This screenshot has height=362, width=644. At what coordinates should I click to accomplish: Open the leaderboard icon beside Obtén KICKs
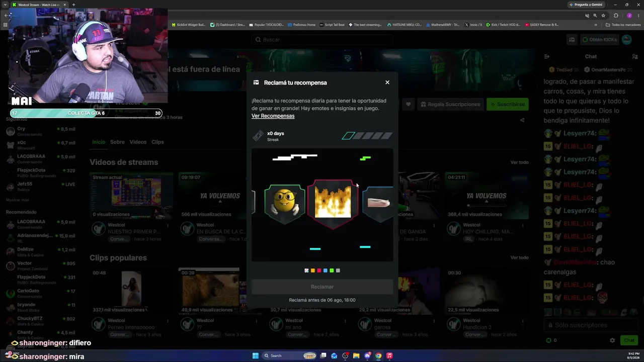pos(572,40)
